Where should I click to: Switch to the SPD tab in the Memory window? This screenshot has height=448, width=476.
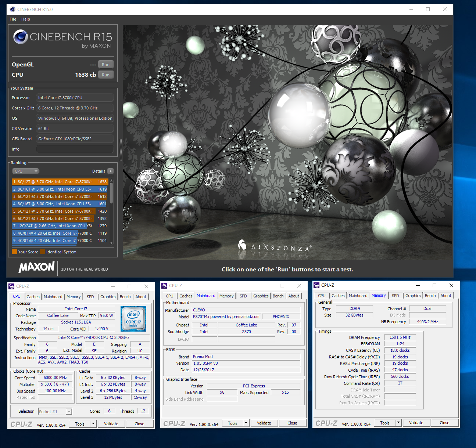coord(395,296)
